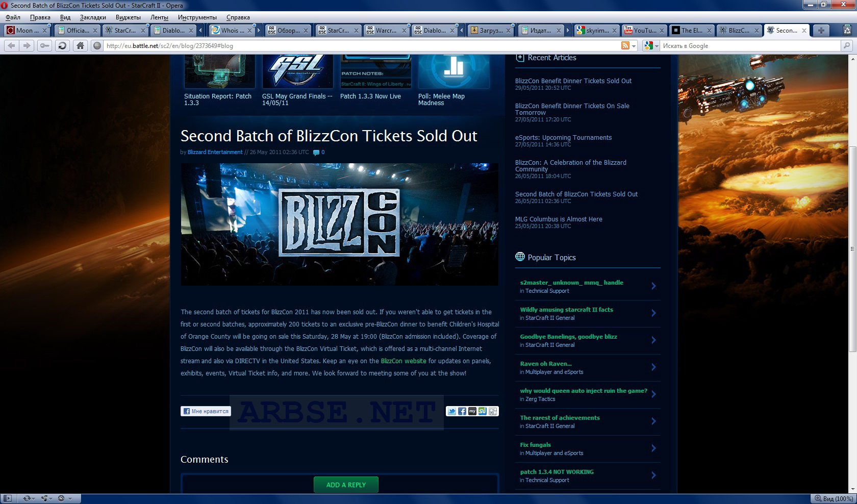Screen dimensions: 857x504
Task: Open the Закладки menu
Action: pyautogui.click(x=93, y=17)
